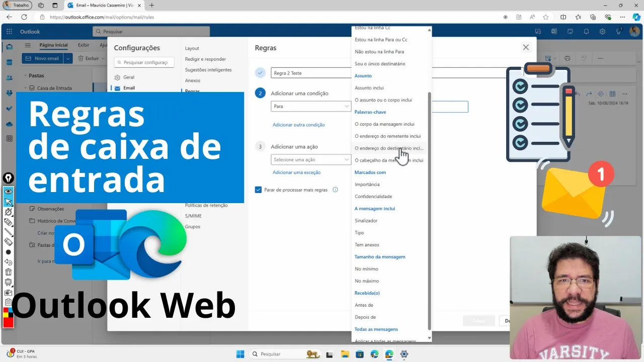Viewport: 644px width, 362px height.
Task: Open the Mail module in left rail
Action: 9,47
